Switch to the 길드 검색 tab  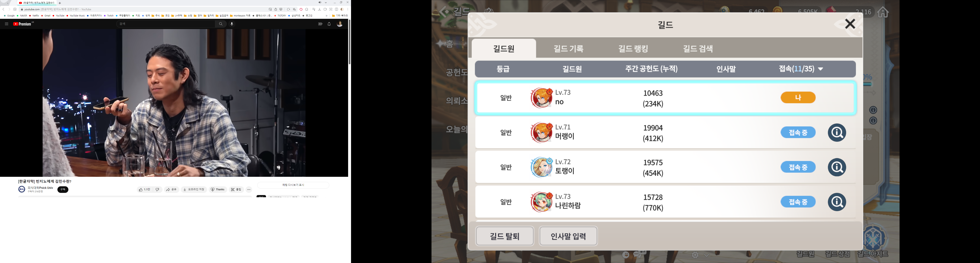pos(698,49)
